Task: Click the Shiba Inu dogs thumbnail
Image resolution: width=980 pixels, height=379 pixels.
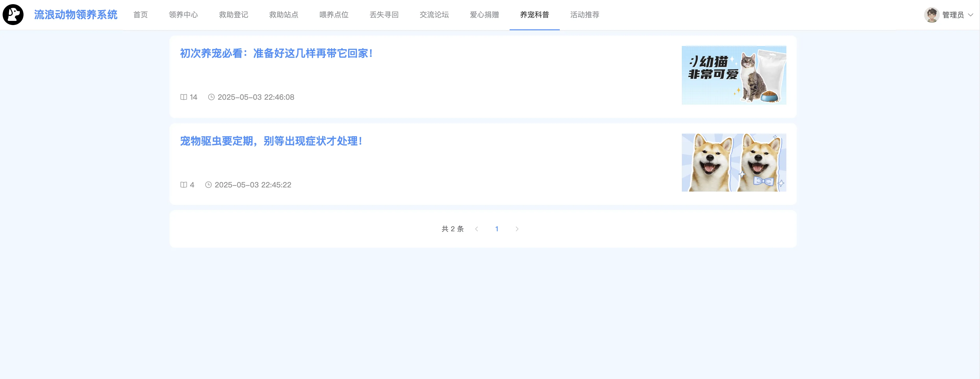Action: pyautogui.click(x=734, y=162)
